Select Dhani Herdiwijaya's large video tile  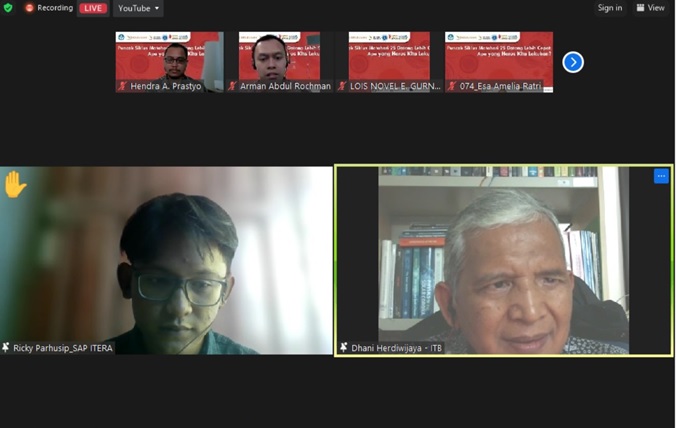pos(504,260)
